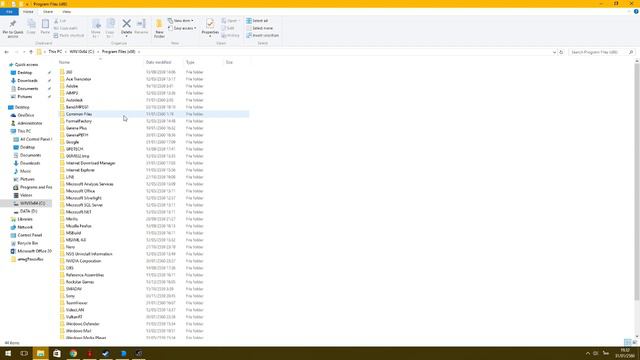Show hidden tray icons chevron
The width and height of the screenshot is (640, 360).
(588, 353)
